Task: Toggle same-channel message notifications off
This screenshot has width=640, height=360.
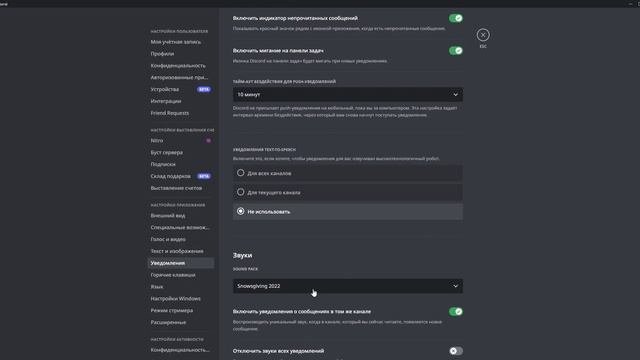Action: 456,311
